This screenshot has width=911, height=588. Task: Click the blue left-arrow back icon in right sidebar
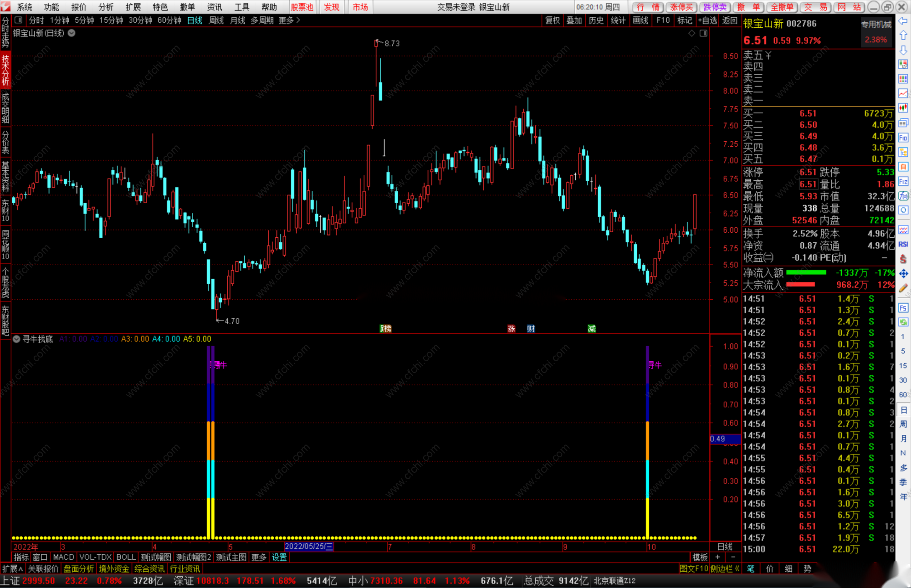(x=903, y=21)
